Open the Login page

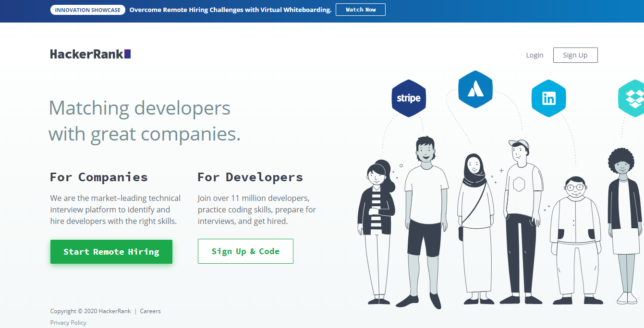(535, 55)
